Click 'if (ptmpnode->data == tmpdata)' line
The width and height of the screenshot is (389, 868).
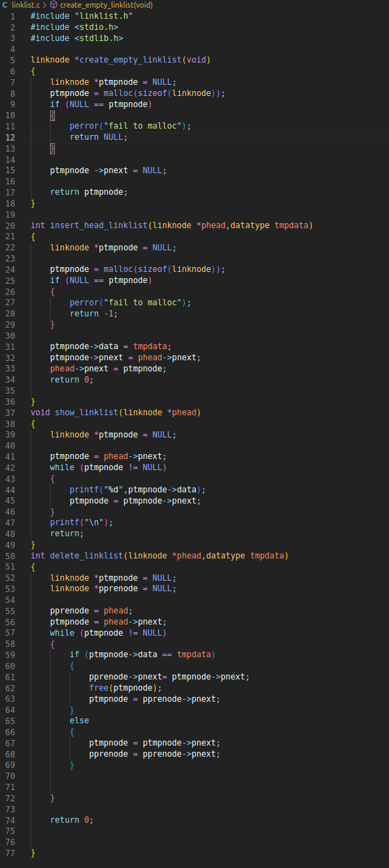tap(142, 656)
